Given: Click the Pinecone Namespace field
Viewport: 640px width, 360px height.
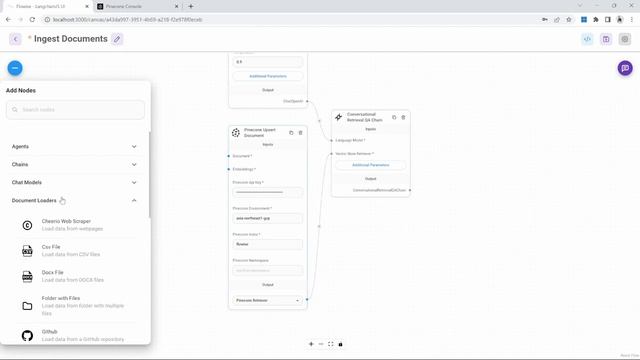Looking at the screenshot, I should coord(268,270).
